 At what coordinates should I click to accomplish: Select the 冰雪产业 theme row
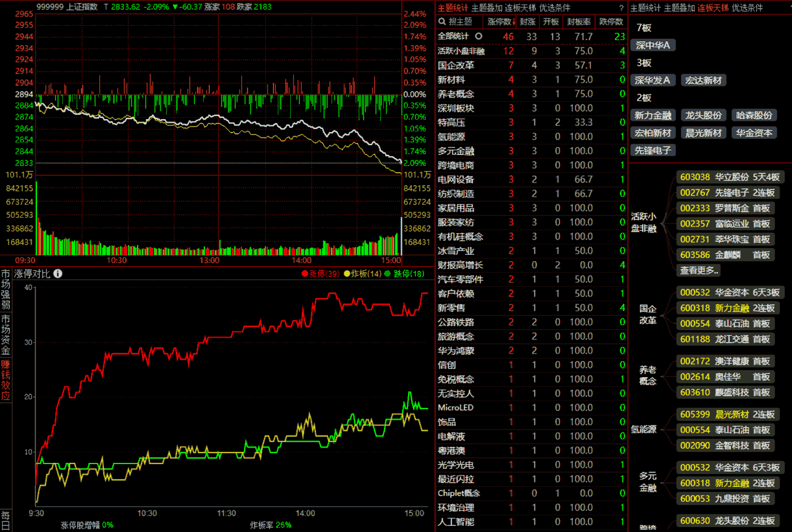click(x=531, y=251)
